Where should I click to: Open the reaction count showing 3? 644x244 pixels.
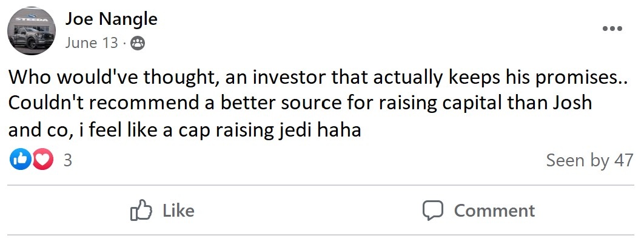point(68,160)
